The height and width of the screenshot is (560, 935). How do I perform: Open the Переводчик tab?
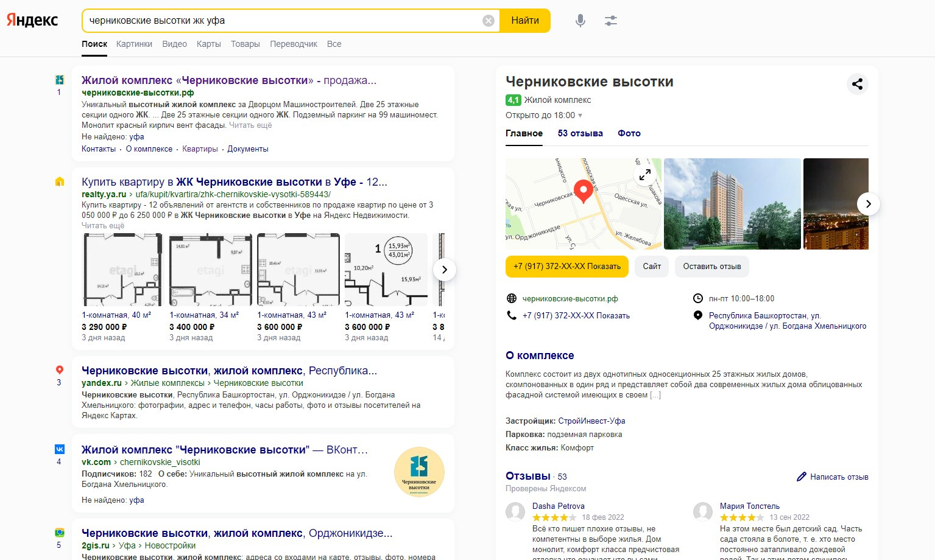(x=294, y=44)
